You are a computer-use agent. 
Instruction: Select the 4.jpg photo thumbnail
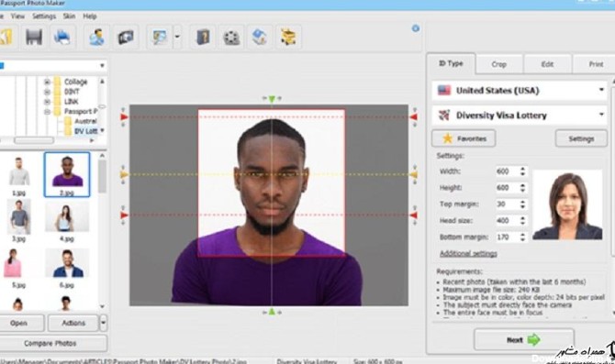[x=66, y=221]
